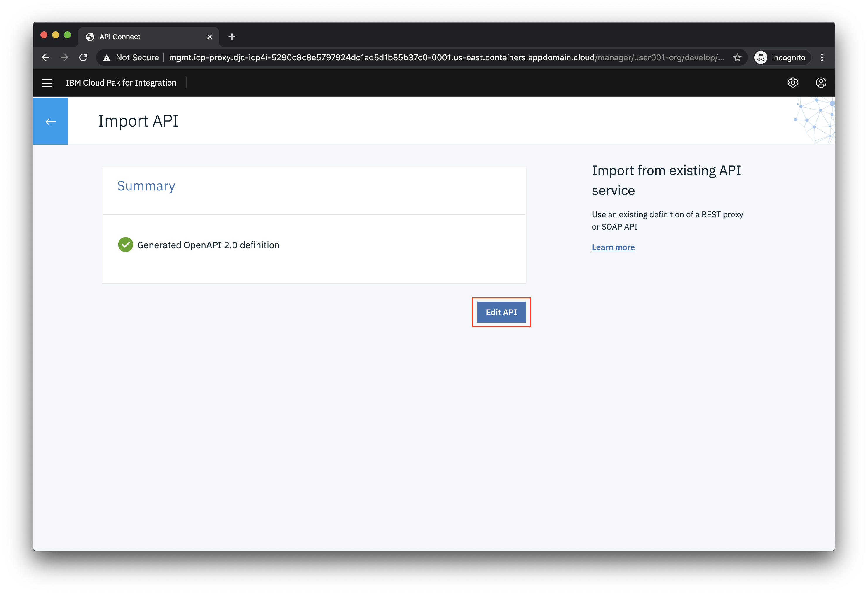Click the green check success icon
This screenshot has width=868, height=594.
[126, 245]
